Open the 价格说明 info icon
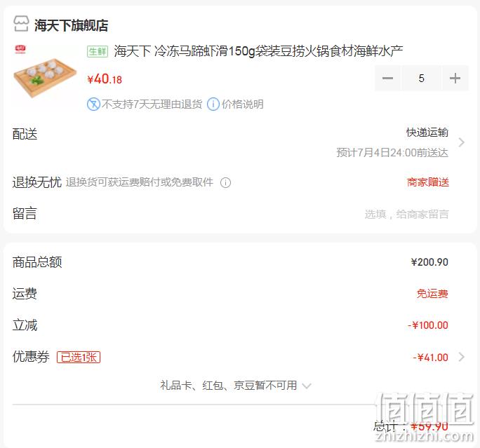 pos(213,104)
